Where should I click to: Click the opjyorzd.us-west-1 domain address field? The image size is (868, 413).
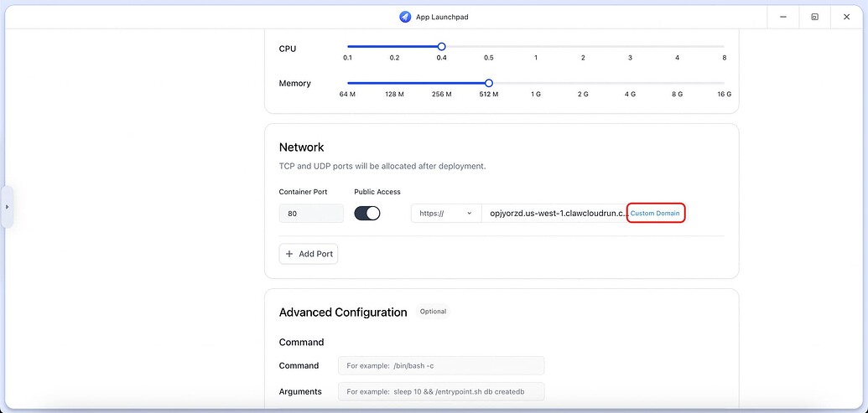point(555,214)
